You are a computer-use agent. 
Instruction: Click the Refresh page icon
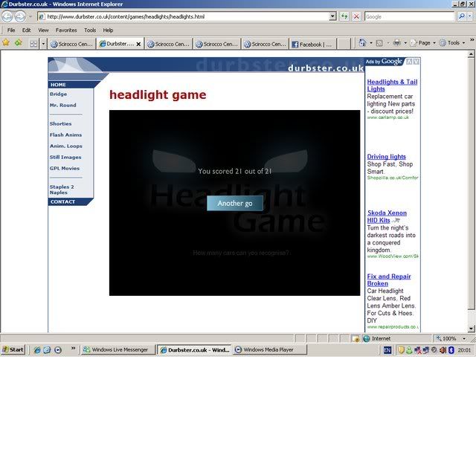coord(345,16)
